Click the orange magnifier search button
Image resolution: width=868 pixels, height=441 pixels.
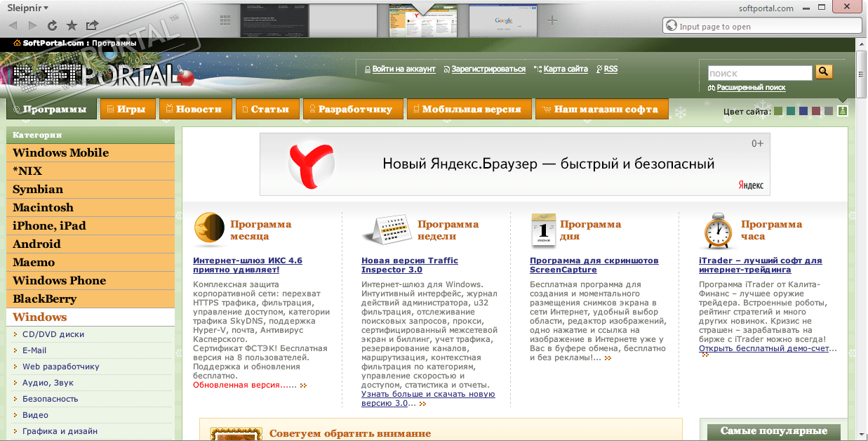tap(823, 72)
